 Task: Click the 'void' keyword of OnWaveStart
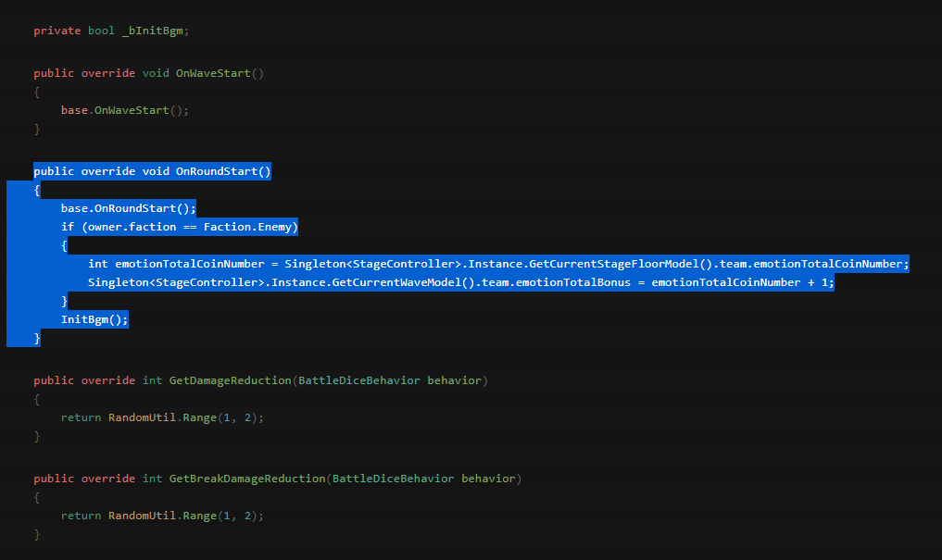pyautogui.click(x=156, y=73)
